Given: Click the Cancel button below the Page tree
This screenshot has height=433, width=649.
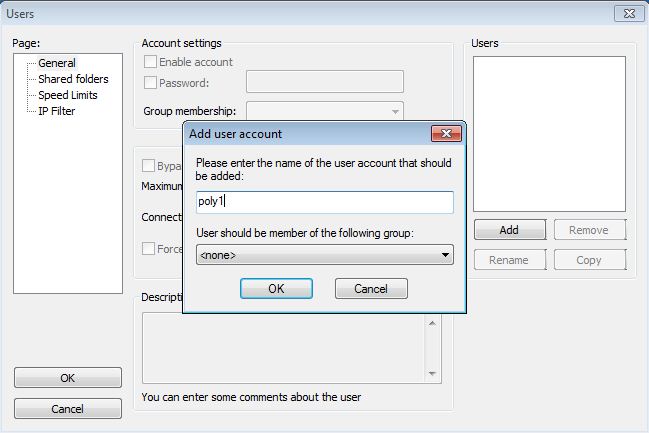Looking at the screenshot, I should tap(68, 409).
